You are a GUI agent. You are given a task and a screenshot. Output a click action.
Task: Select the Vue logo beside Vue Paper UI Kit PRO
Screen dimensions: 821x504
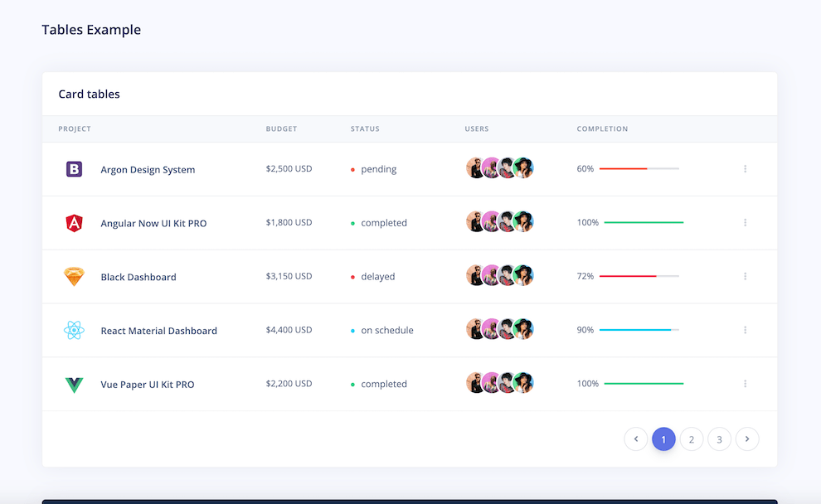click(x=74, y=384)
